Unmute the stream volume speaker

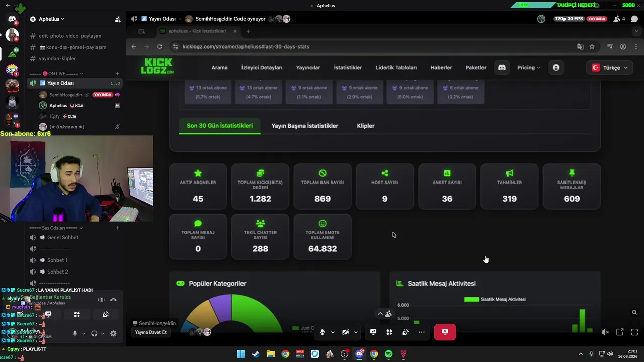click(605, 332)
